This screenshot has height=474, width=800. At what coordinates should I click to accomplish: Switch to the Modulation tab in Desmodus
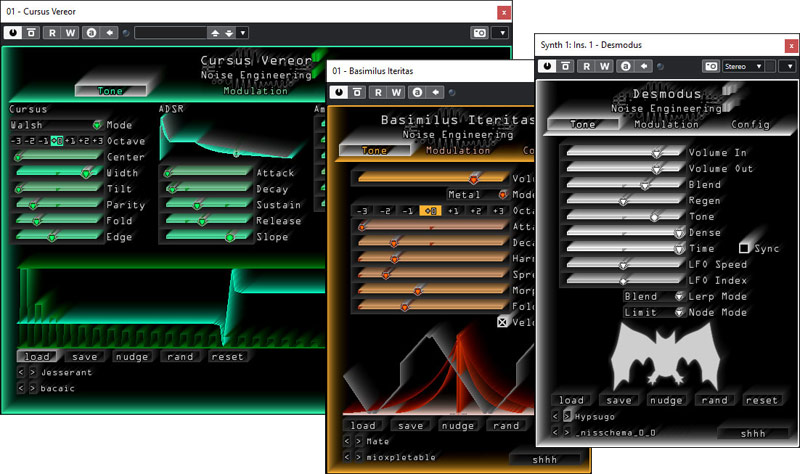(665, 124)
